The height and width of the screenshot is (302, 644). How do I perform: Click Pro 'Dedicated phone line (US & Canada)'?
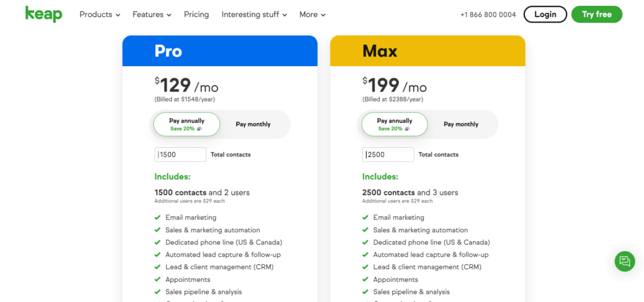224,242
